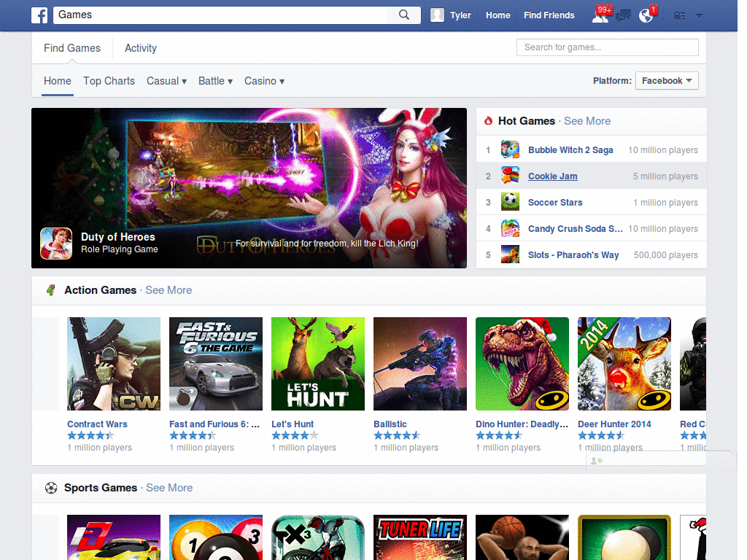Focus the Search for games field
The image size is (747, 560).
608,47
